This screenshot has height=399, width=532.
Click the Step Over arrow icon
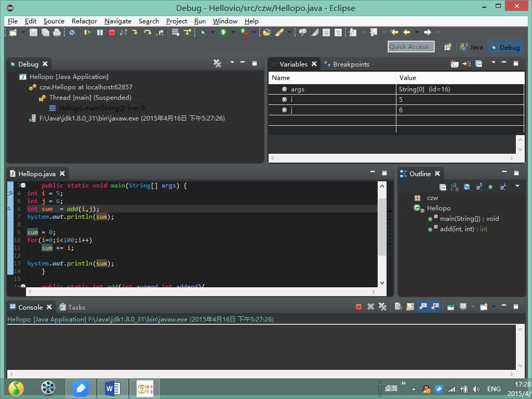click(x=148, y=33)
